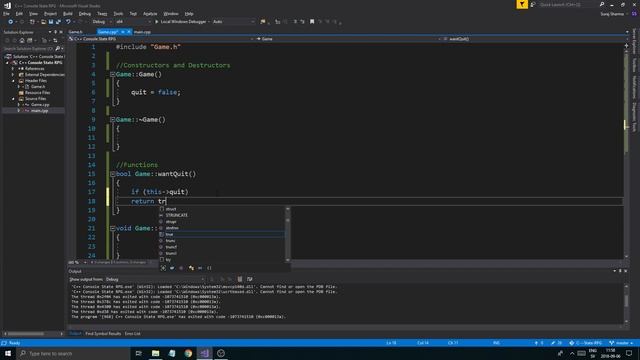Open the File menu
The image size is (640, 360).
coord(6,13)
